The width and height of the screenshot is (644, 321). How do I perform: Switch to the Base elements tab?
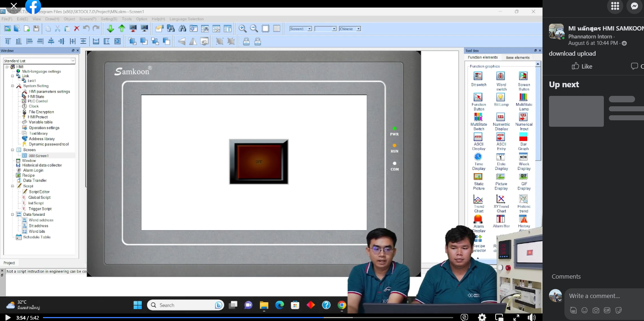click(x=517, y=57)
